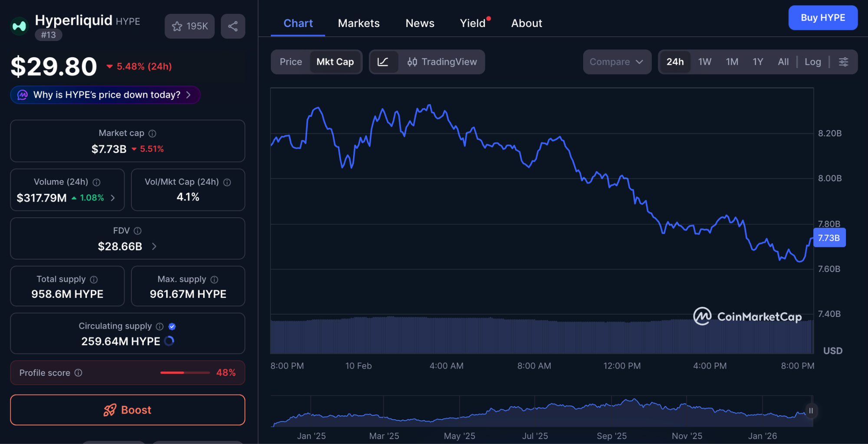Screen dimensions: 868x444
Task: Click the Hyperliquid coin logo
Action: pos(19,25)
